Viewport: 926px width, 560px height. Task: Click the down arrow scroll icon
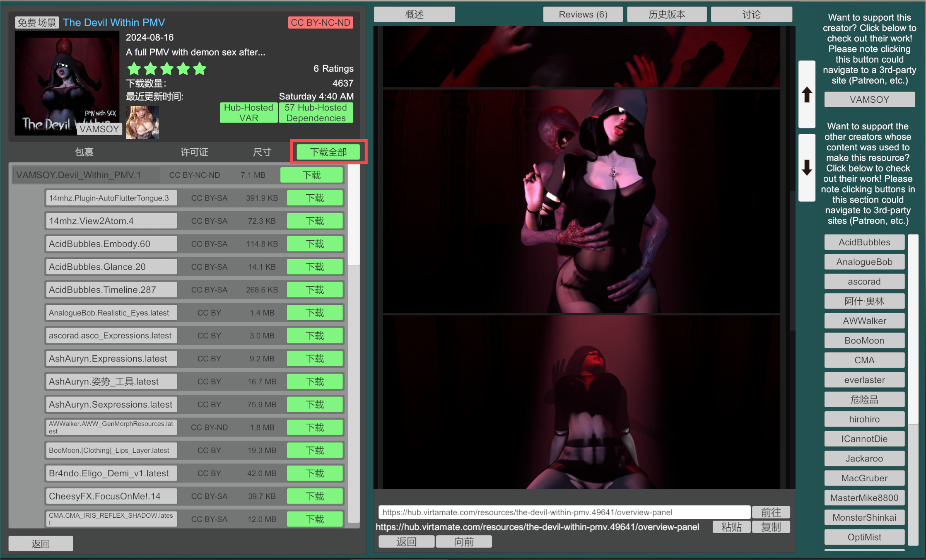pos(807,168)
